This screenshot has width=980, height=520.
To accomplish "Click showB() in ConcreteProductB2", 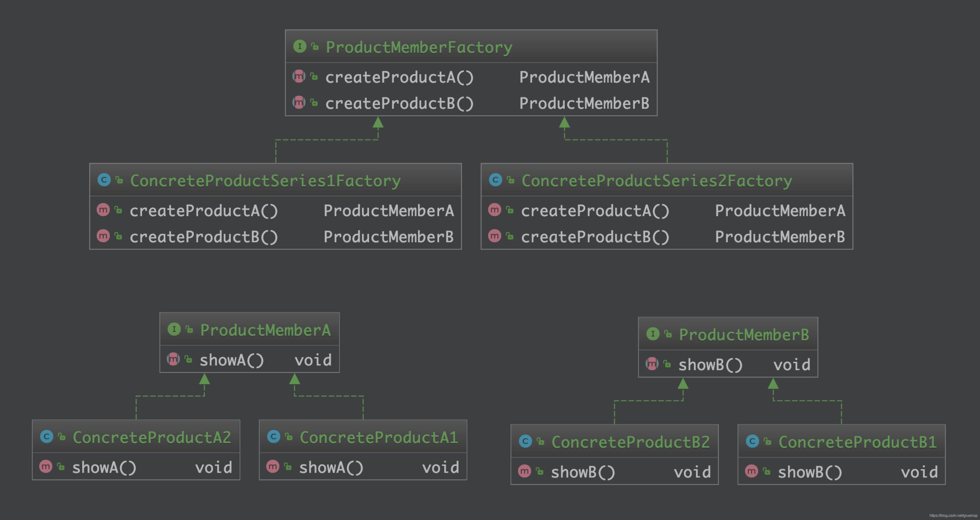I will coord(583,472).
